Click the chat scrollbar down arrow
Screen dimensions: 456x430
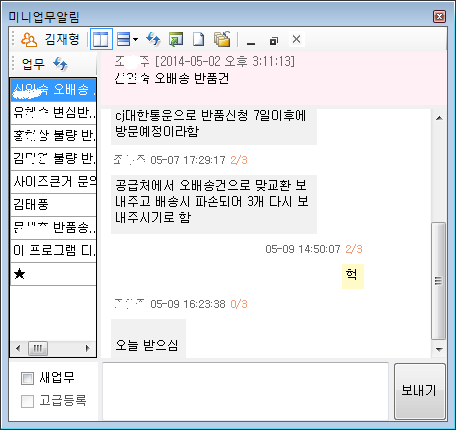pos(439,350)
